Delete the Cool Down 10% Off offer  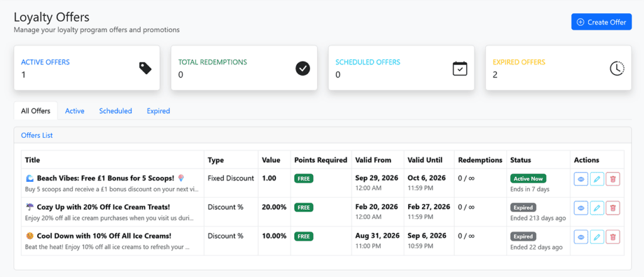[613, 237]
